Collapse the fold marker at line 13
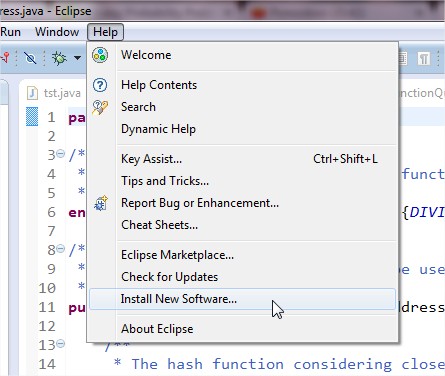 [61, 343]
